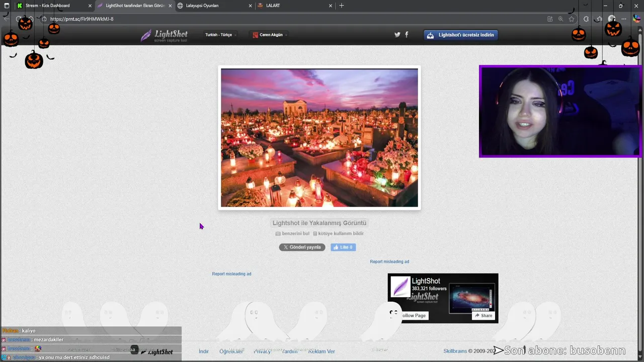Close the LightShot screenshot tab
This screenshot has width=644, height=362.
[x=170, y=6]
